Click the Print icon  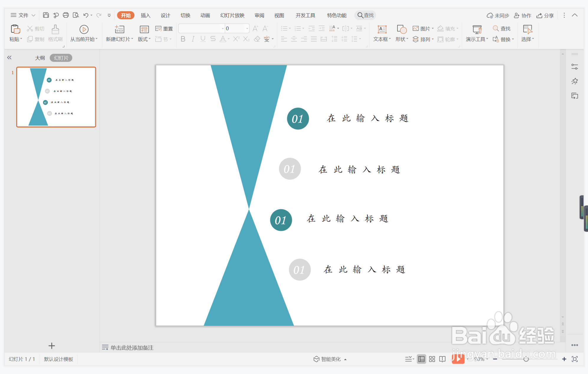(66, 15)
